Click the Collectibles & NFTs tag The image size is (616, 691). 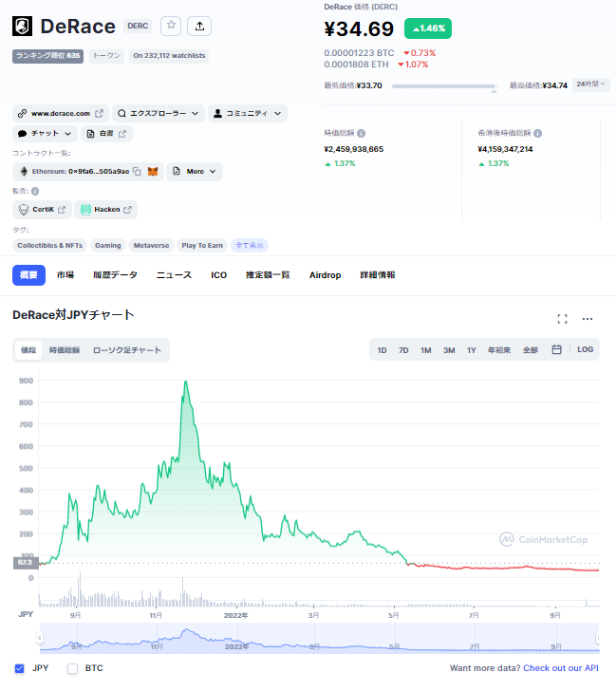pos(49,246)
